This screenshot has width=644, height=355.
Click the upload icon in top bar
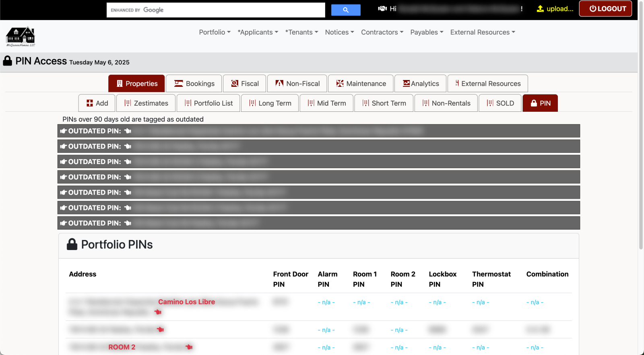(x=540, y=9)
